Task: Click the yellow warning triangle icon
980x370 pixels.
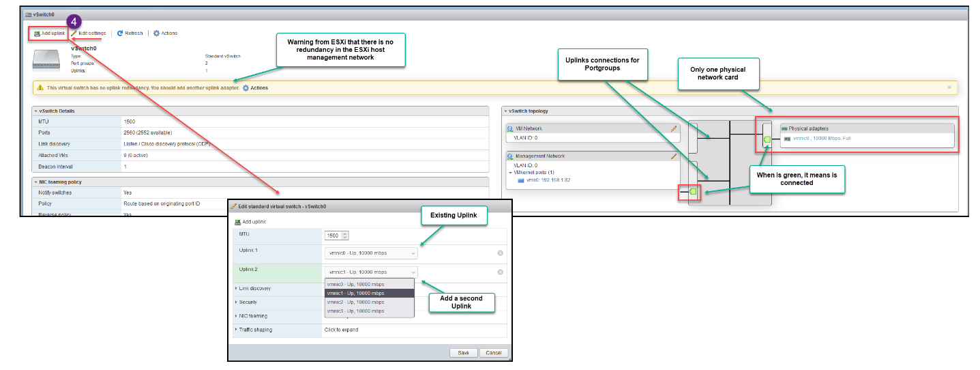Action: coord(40,88)
